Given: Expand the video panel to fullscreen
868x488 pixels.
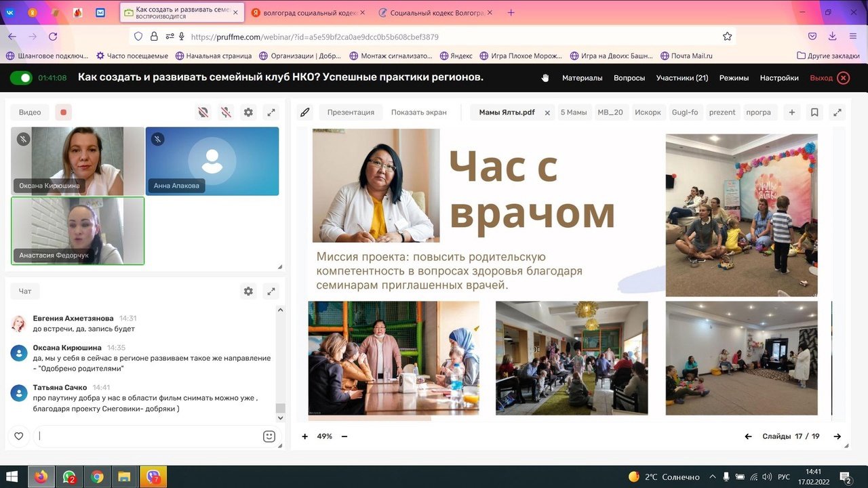Looking at the screenshot, I should [271, 113].
